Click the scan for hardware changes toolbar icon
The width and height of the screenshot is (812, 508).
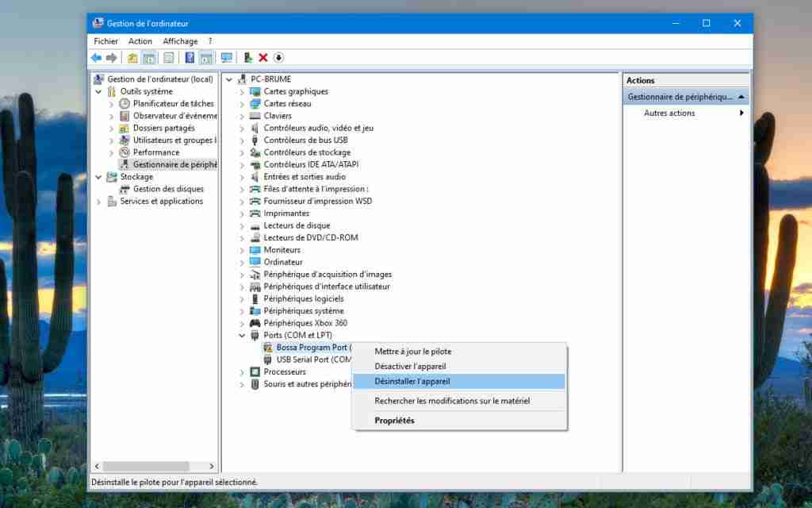[278, 57]
